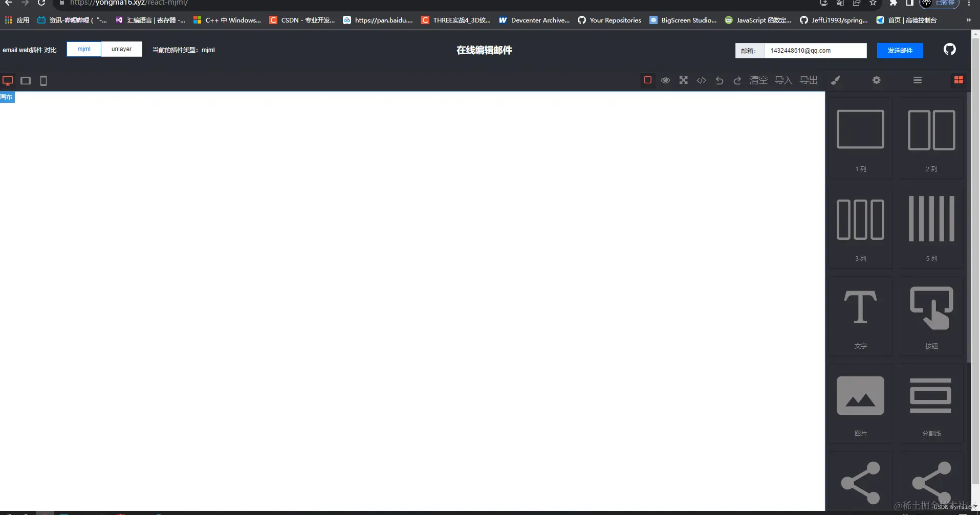Open the JeffLi1993/spring bookmark
The width and height of the screenshot is (980, 515).
click(x=834, y=20)
